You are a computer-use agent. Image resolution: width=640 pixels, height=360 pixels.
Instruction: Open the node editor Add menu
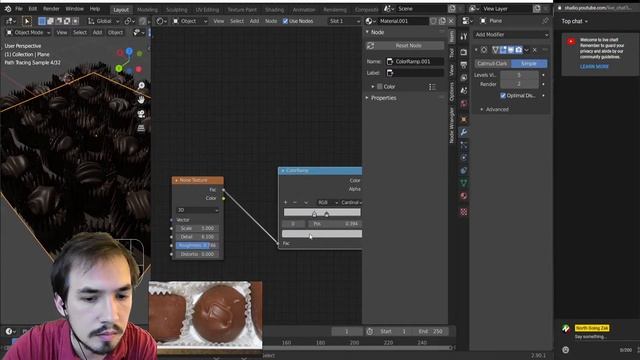254,21
